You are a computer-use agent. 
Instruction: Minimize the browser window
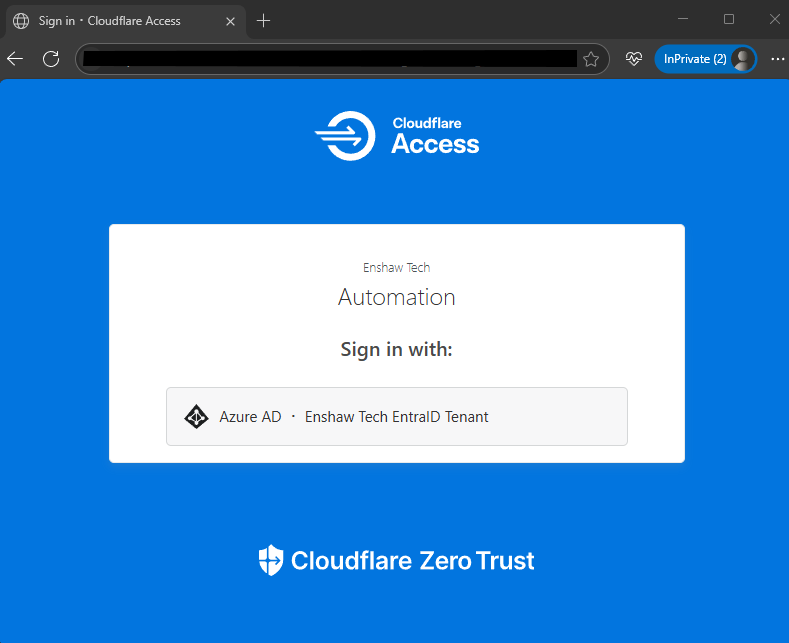click(x=683, y=19)
